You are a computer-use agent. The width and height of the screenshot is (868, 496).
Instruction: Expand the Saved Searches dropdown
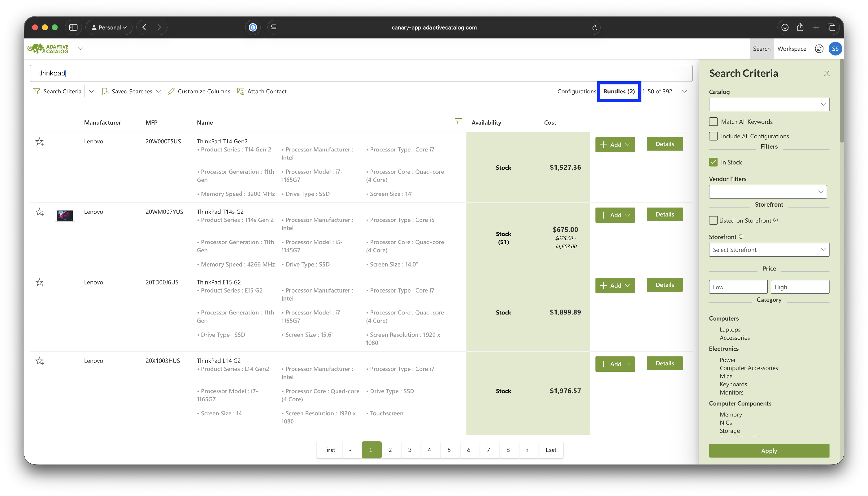click(132, 91)
